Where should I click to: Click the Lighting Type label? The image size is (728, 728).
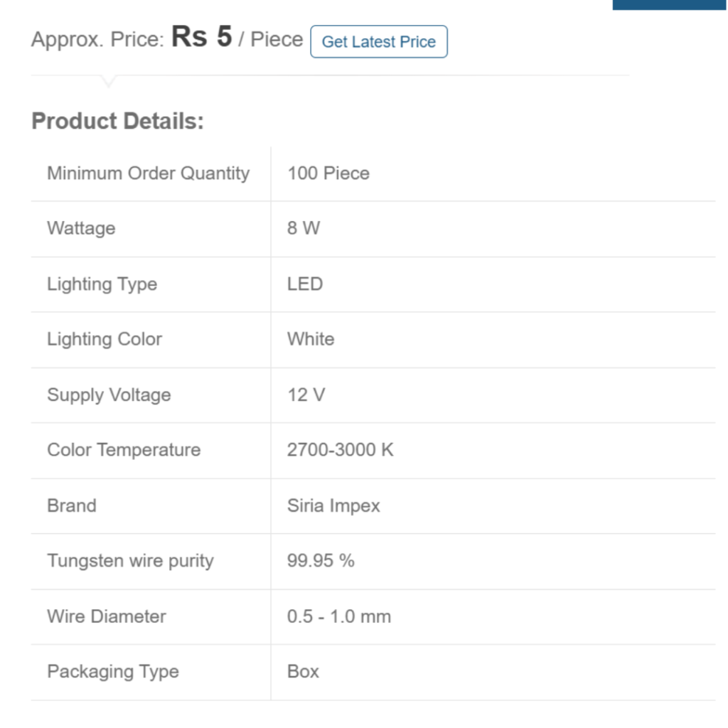[102, 284]
